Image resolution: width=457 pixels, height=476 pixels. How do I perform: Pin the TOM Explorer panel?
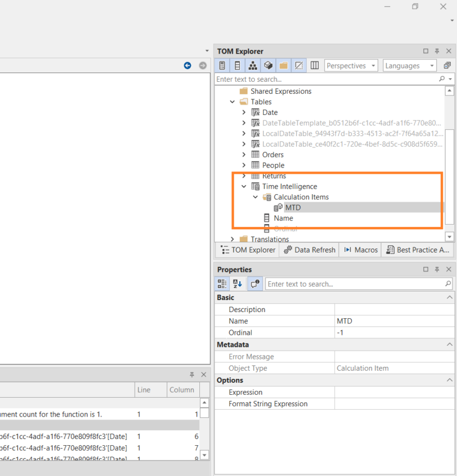tap(436, 51)
